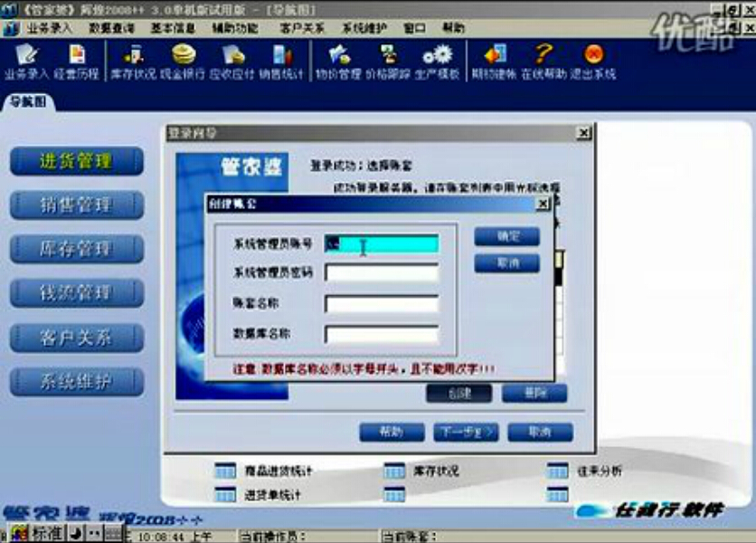Open the 商品进货统计 report icon
The width and height of the screenshot is (756, 543).
[x=225, y=471]
